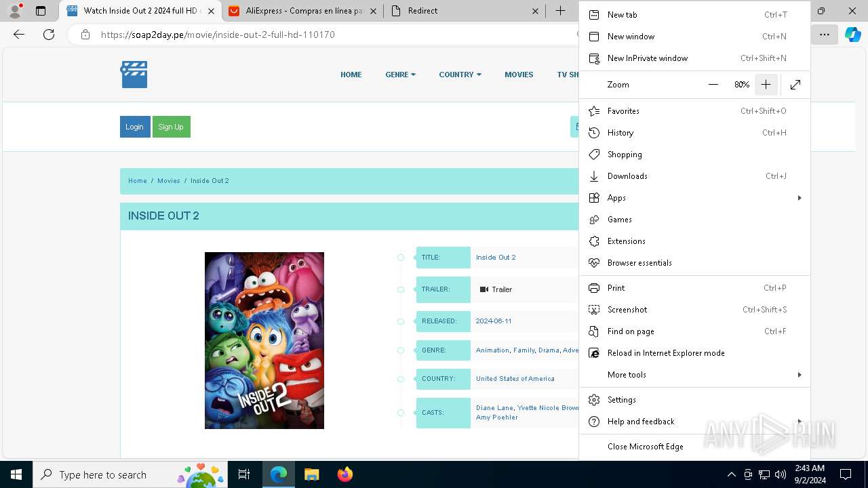Play the Trailer link
The height and width of the screenshot is (488, 868).
[x=496, y=289]
